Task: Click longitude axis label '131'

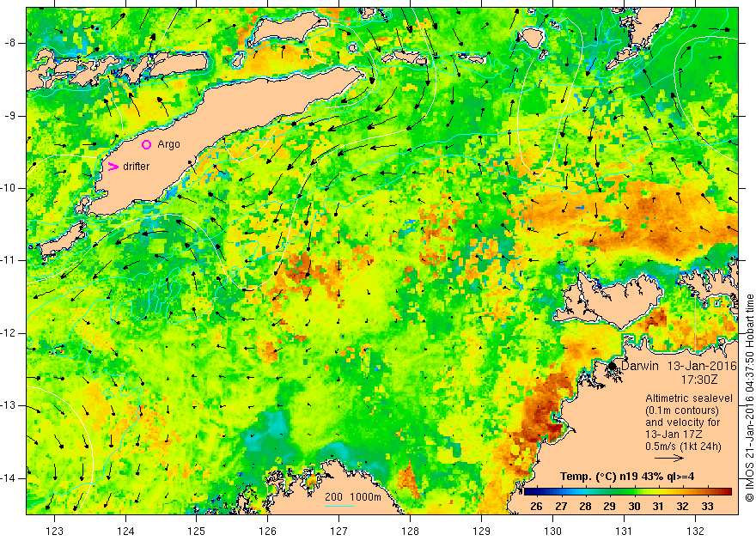Action: coord(624,532)
